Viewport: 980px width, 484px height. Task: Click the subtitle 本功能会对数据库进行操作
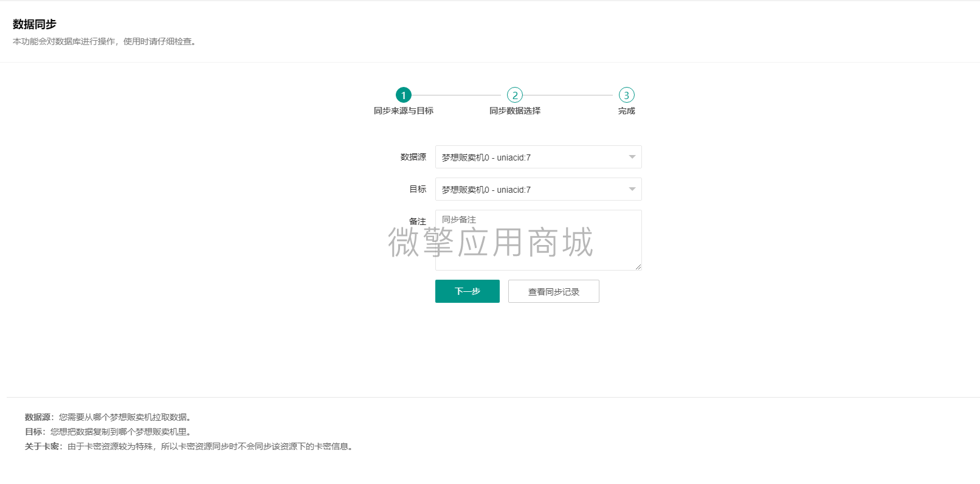pos(106,41)
